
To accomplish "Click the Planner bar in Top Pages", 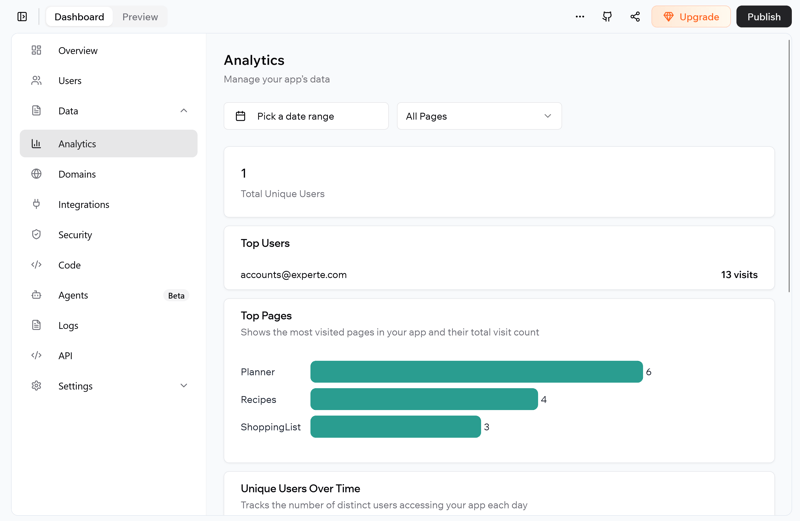I will [476, 372].
